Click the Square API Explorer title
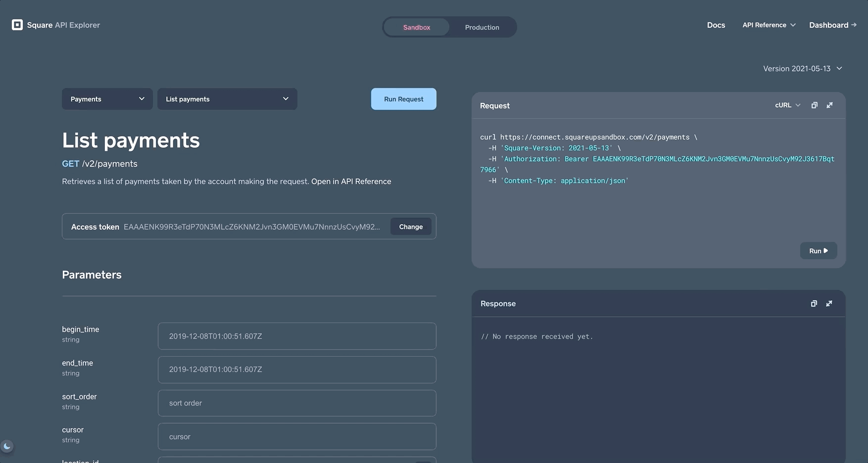 pos(63,25)
